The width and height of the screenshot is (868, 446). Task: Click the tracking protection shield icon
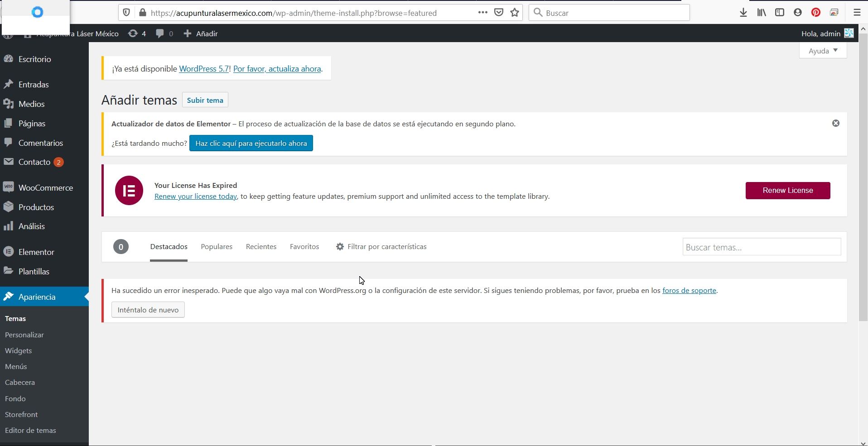coord(127,13)
